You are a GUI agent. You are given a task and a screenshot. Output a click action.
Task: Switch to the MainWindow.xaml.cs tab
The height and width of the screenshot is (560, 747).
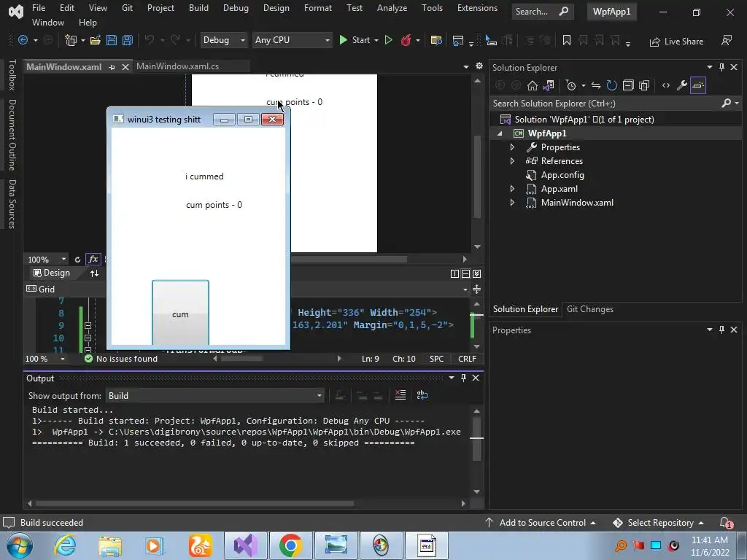[x=177, y=66]
